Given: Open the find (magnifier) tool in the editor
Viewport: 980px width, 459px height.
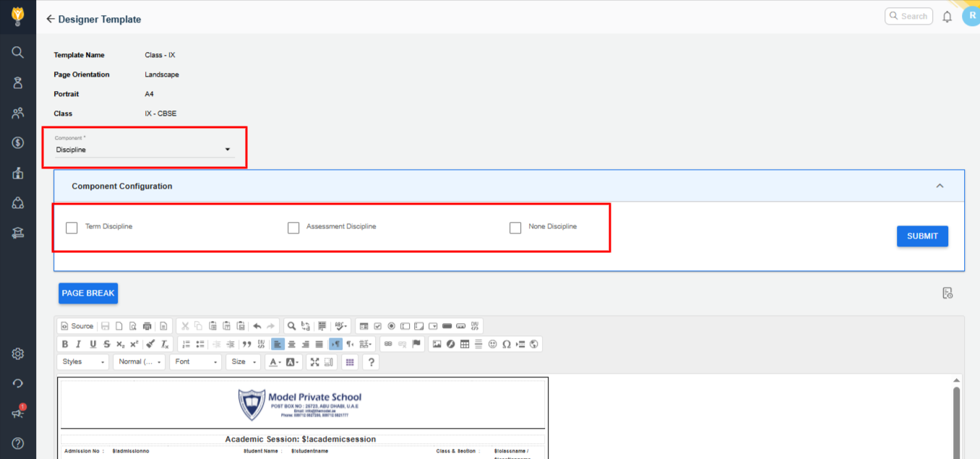Looking at the screenshot, I should pos(290,326).
